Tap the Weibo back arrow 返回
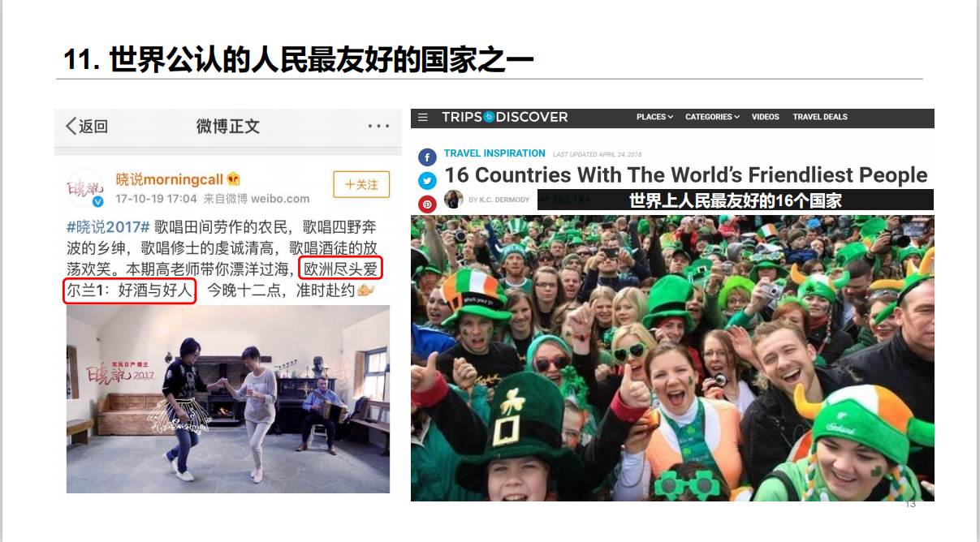The width and height of the screenshot is (980, 542). (87, 126)
